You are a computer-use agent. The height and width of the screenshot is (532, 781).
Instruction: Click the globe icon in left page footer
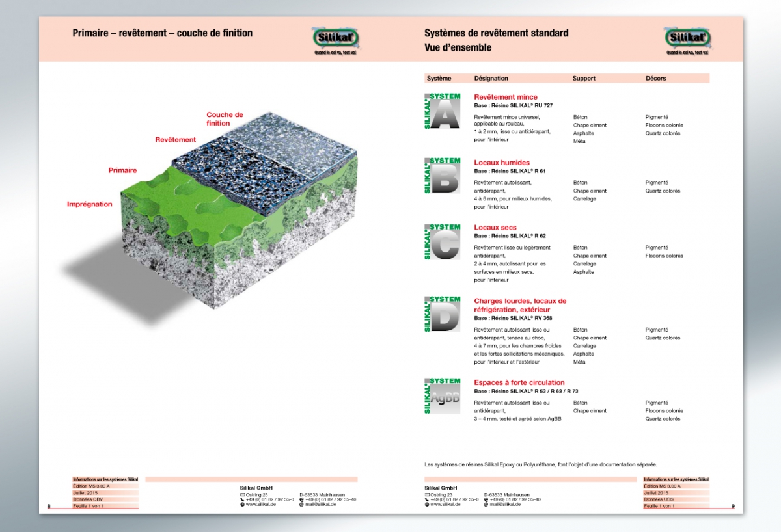(243, 504)
